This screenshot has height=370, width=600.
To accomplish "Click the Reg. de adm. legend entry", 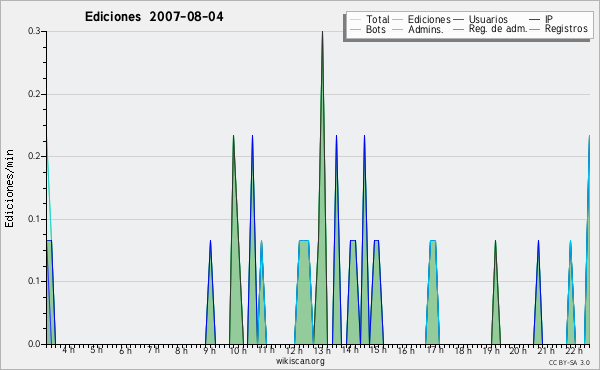I will coord(490,29).
